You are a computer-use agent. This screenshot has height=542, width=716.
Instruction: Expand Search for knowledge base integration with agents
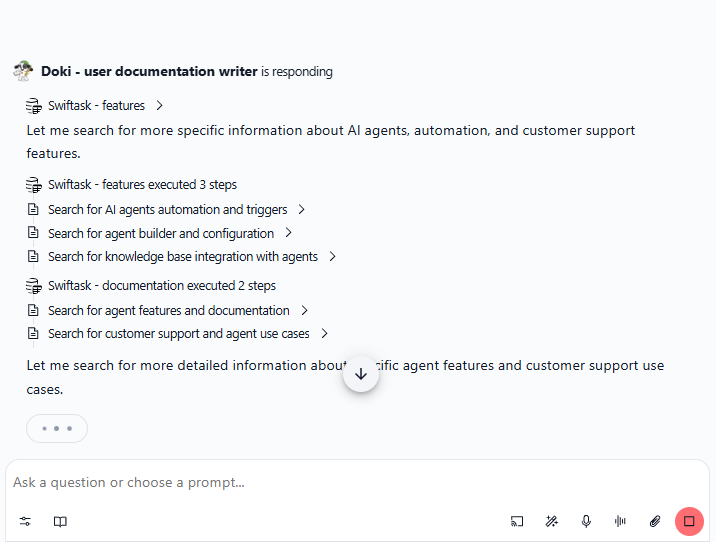click(332, 257)
